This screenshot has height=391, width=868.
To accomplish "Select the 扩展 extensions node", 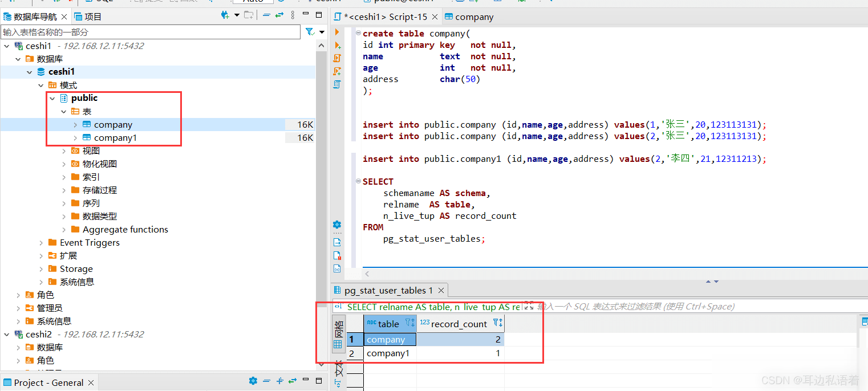I will point(68,255).
